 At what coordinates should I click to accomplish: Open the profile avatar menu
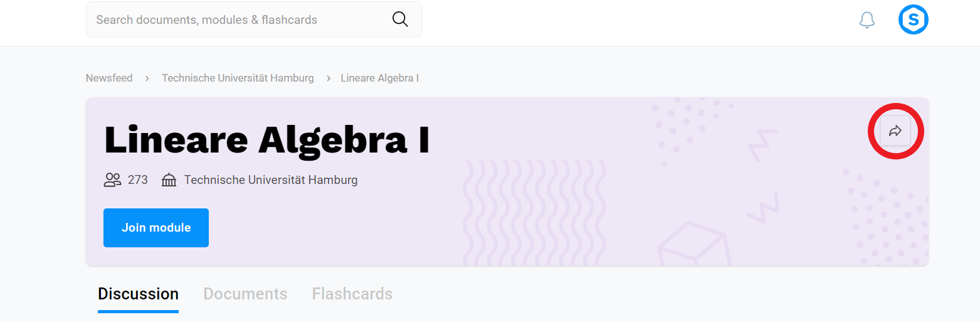click(x=914, y=20)
